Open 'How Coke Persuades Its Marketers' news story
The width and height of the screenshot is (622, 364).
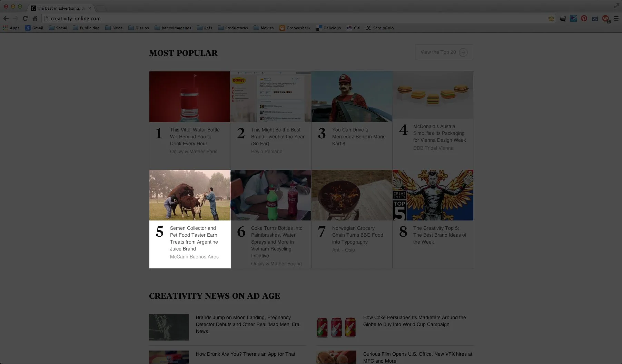tap(415, 321)
